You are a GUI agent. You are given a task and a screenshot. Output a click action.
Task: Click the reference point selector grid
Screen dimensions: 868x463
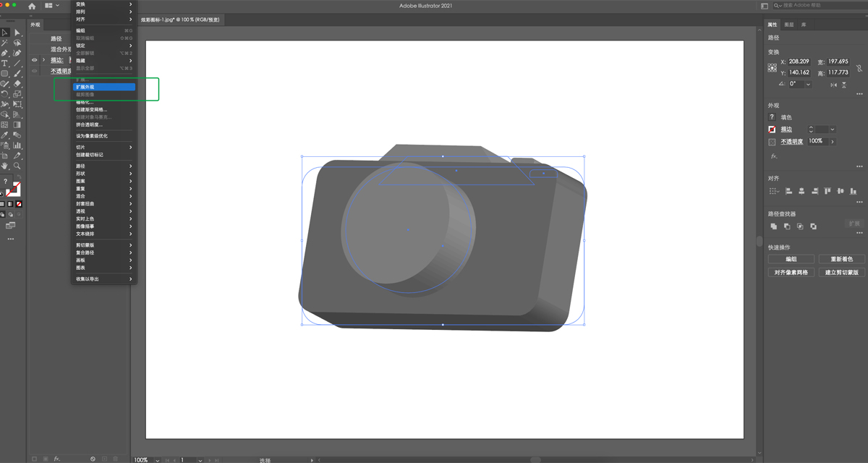coord(773,68)
